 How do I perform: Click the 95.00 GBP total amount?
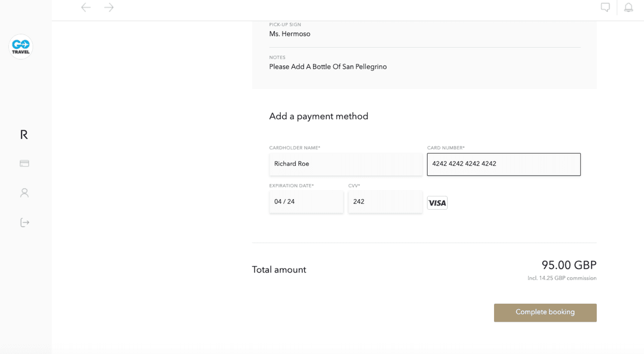(569, 265)
